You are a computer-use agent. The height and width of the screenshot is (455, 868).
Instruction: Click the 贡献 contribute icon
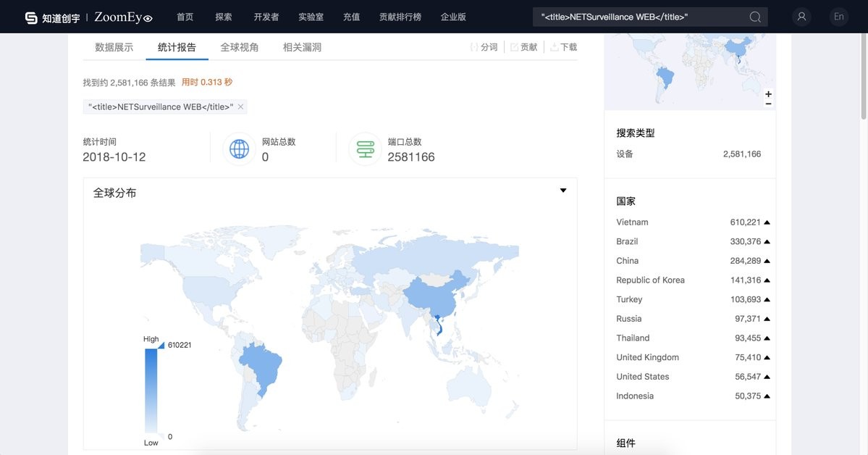(x=515, y=47)
